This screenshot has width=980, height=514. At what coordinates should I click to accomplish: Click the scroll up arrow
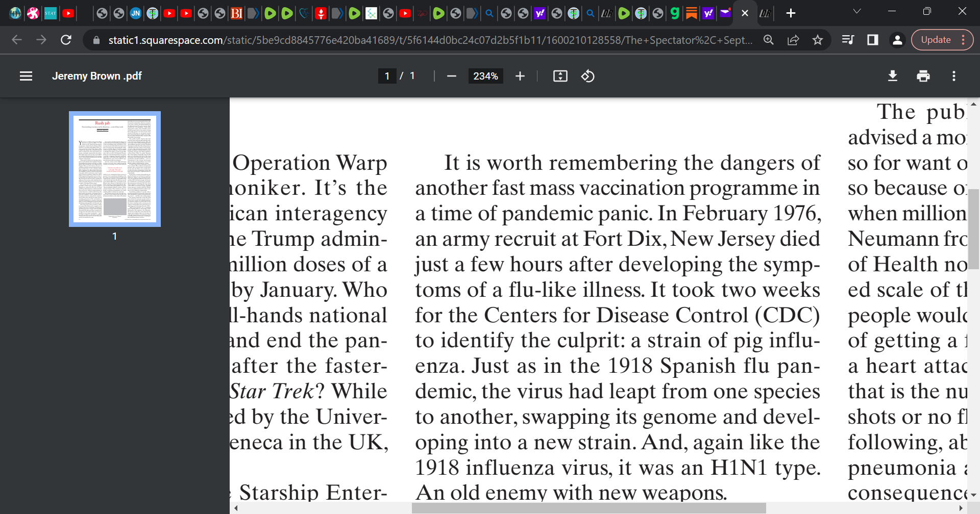[974, 104]
